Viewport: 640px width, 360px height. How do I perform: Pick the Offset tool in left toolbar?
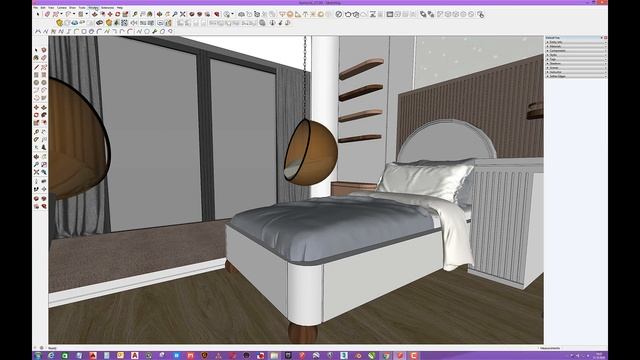point(44,123)
